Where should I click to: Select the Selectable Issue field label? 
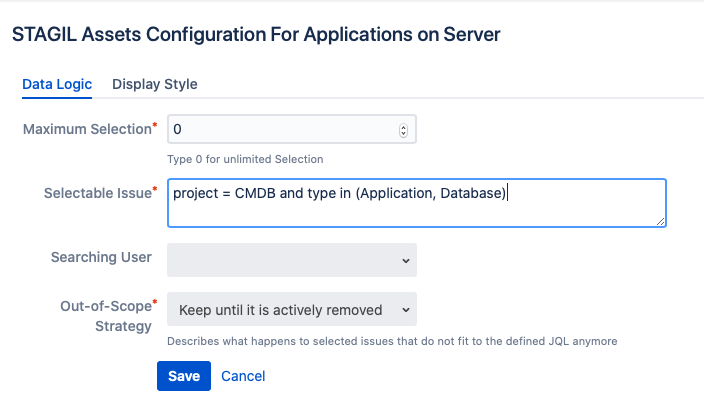(x=98, y=192)
